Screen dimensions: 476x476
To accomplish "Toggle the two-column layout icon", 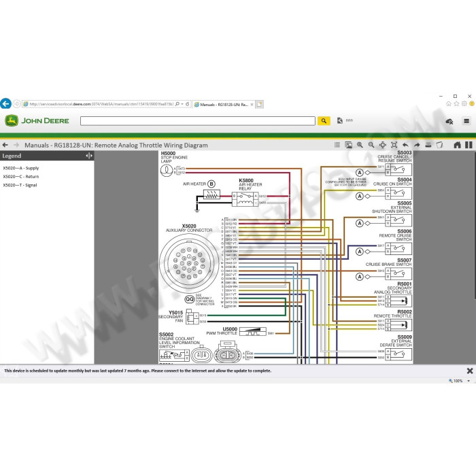I will tap(469, 145).
